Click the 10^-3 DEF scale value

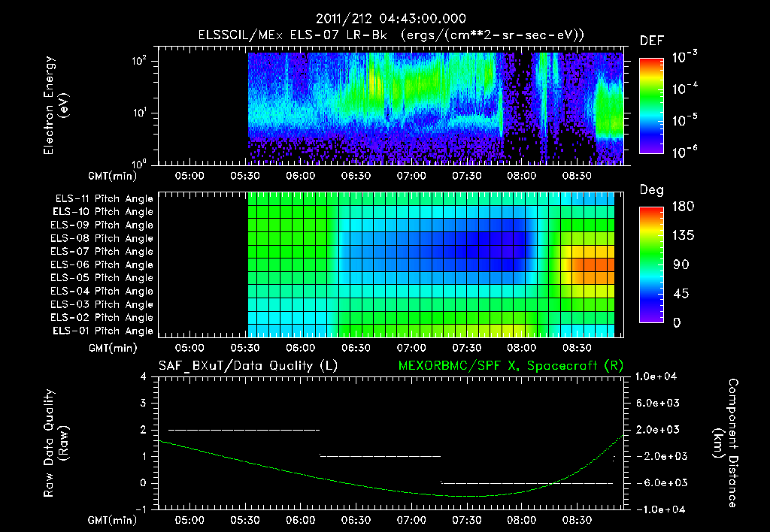684,57
